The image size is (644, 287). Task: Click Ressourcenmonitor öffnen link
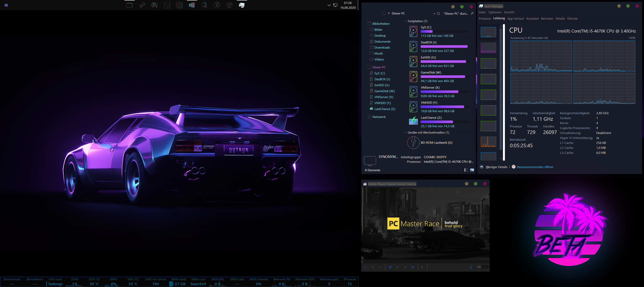[x=535, y=167]
